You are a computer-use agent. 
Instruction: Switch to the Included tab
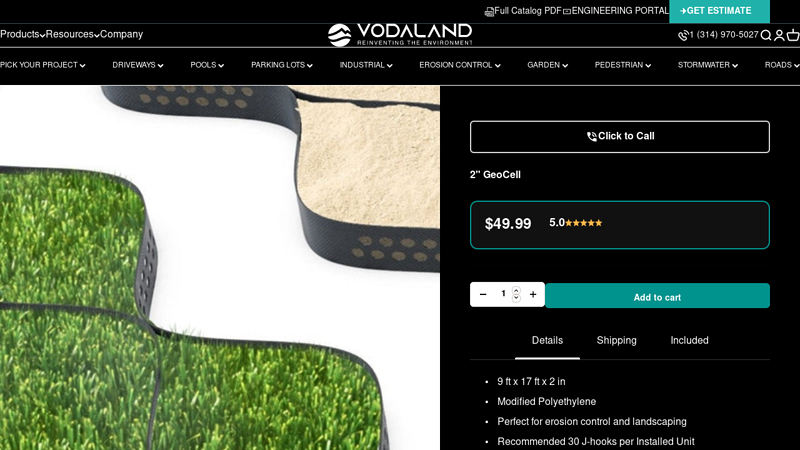[x=689, y=340]
